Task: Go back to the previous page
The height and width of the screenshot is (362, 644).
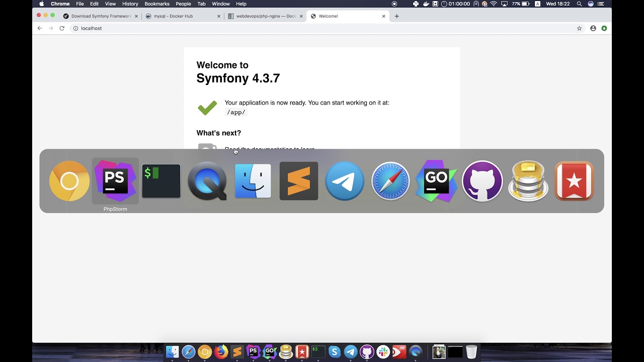Action: pos(40,28)
